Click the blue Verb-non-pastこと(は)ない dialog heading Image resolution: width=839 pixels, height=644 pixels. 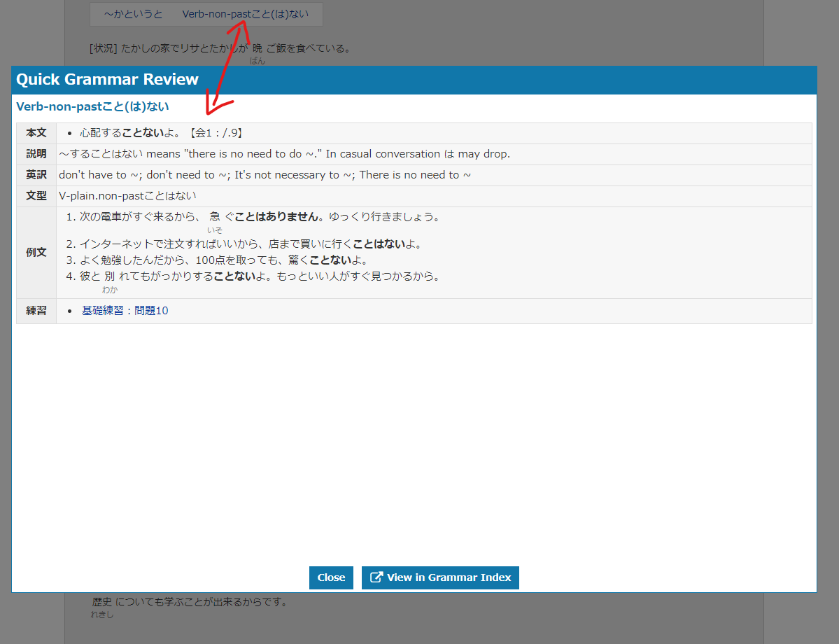[x=92, y=107]
